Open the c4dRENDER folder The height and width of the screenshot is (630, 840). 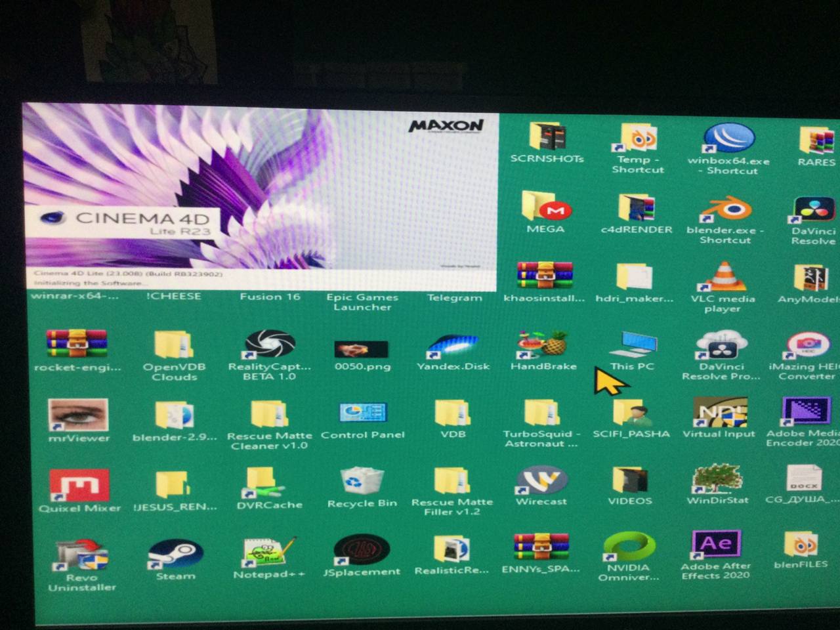tap(636, 207)
